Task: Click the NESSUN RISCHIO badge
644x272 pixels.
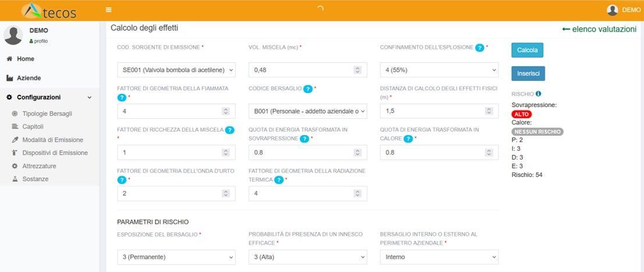Action: coord(537,132)
